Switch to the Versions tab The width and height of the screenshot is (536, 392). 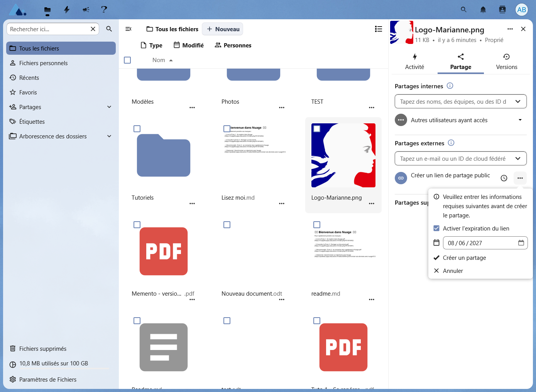pos(507,62)
